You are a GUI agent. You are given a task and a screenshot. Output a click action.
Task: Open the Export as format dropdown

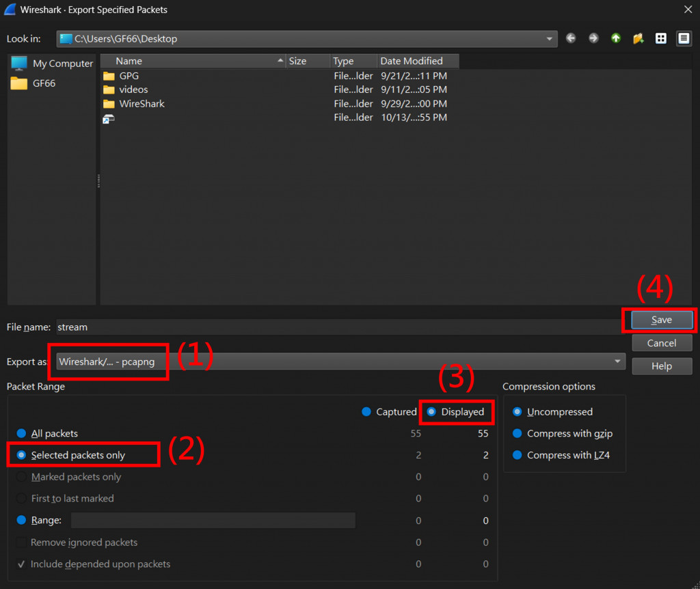340,361
